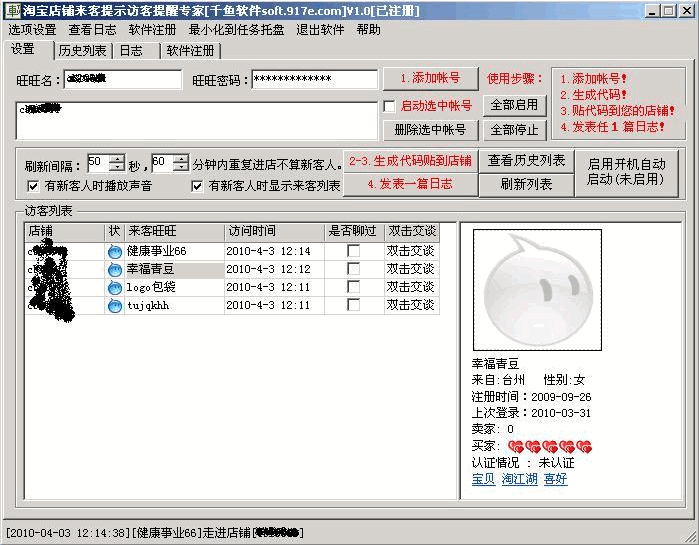The width and height of the screenshot is (699, 545).
Task: Click the 查看历史列表 button
Action: (x=526, y=161)
